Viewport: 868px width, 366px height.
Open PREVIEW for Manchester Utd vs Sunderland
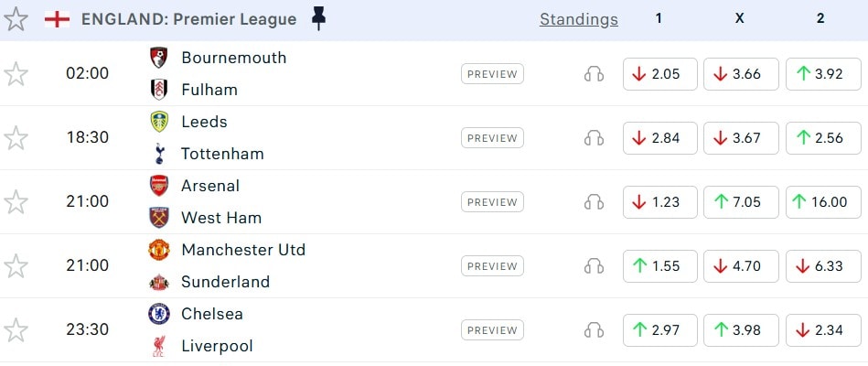(x=492, y=266)
